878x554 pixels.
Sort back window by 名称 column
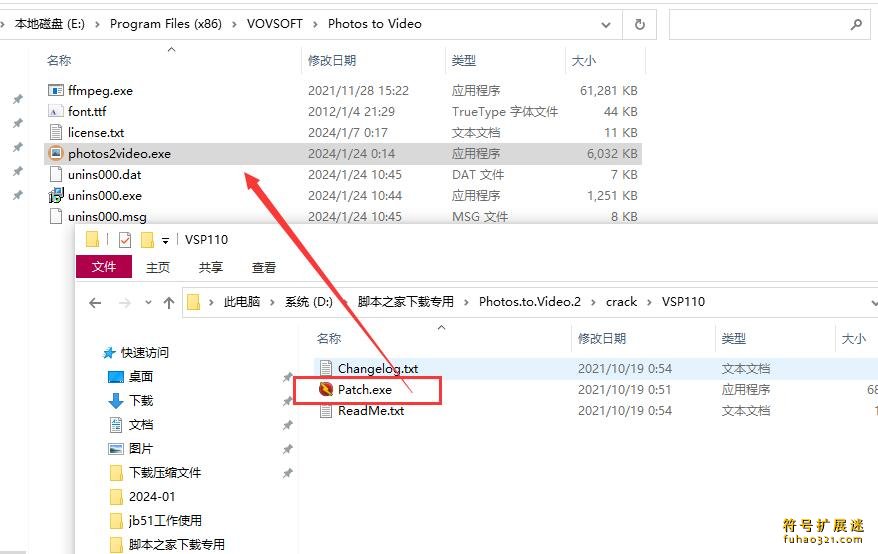[x=59, y=60]
